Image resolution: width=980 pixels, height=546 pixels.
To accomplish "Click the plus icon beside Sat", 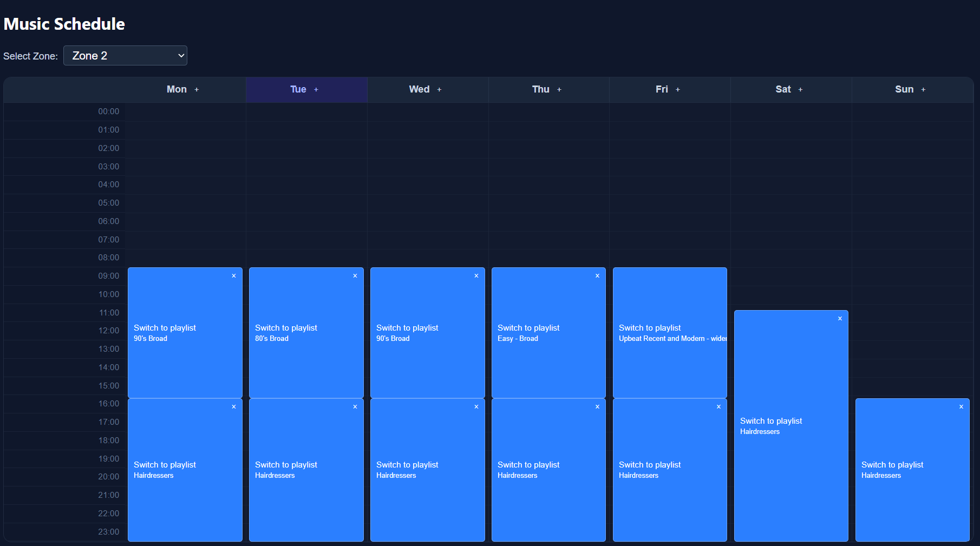I will click(x=800, y=90).
